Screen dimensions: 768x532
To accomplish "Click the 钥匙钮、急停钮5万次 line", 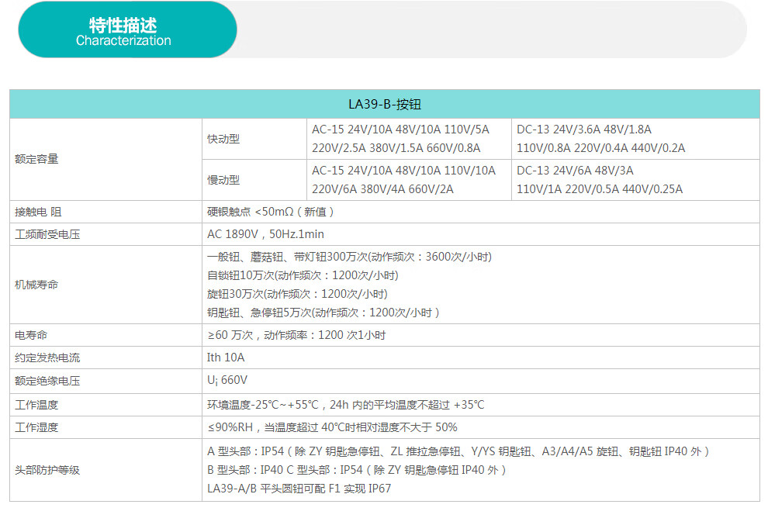I will click(323, 313).
